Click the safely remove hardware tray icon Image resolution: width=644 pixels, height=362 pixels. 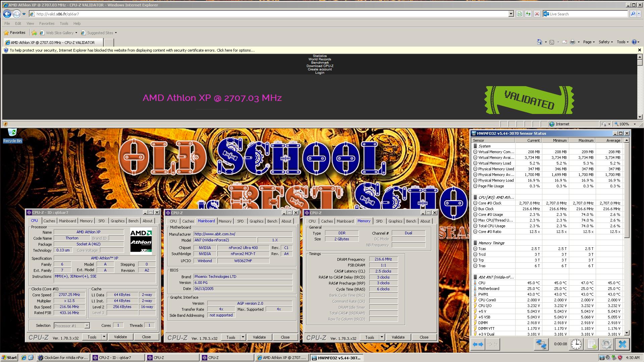click(614, 358)
